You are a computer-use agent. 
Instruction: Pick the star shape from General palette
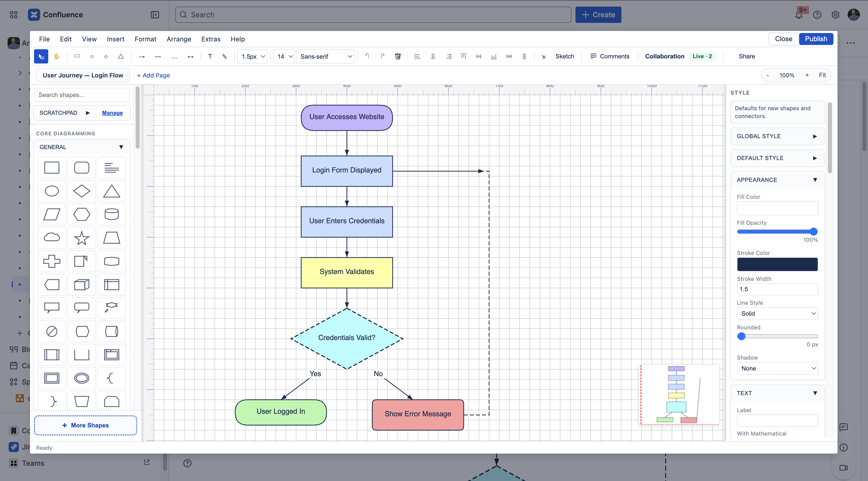coord(82,238)
